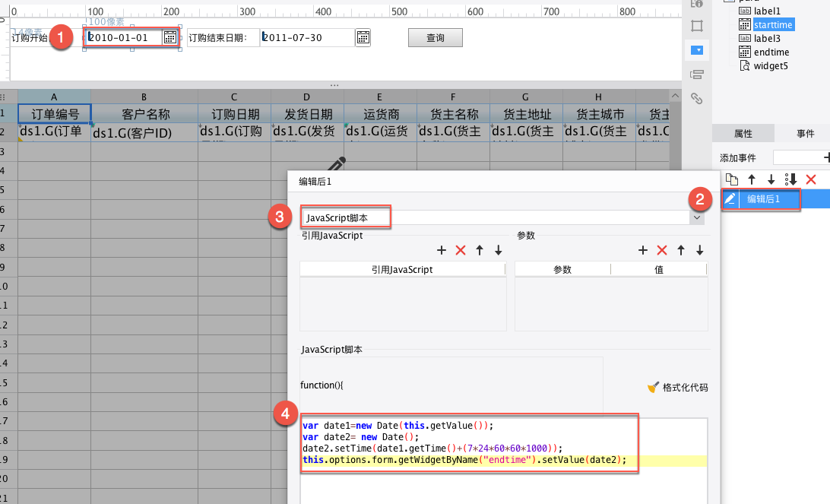Image resolution: width=830 pixels, height=504 pixels.
Task: Move the event up in list
Action: coord(752,179)
